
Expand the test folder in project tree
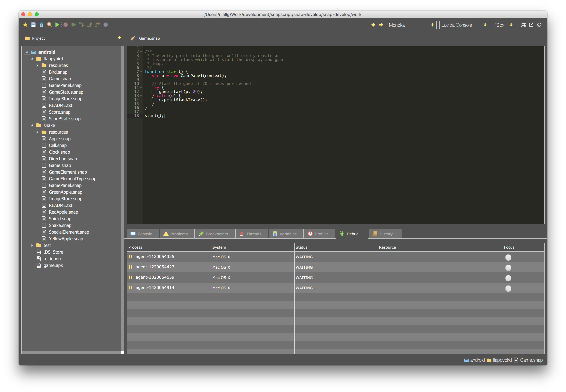coord(32,245)
